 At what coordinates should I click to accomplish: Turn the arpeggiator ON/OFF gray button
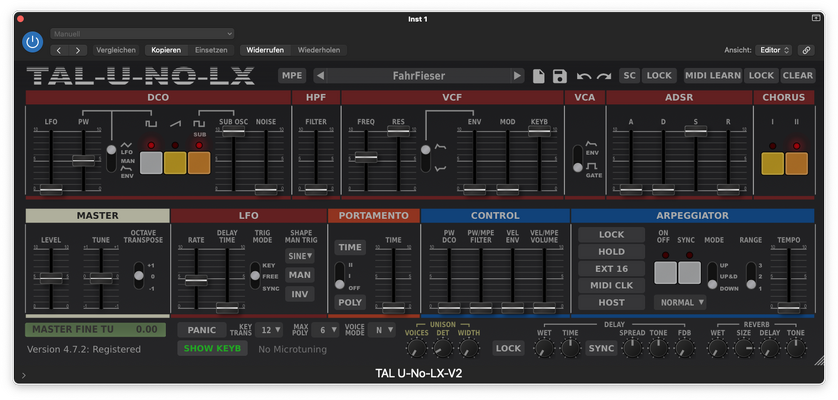(x=665, y=273)
